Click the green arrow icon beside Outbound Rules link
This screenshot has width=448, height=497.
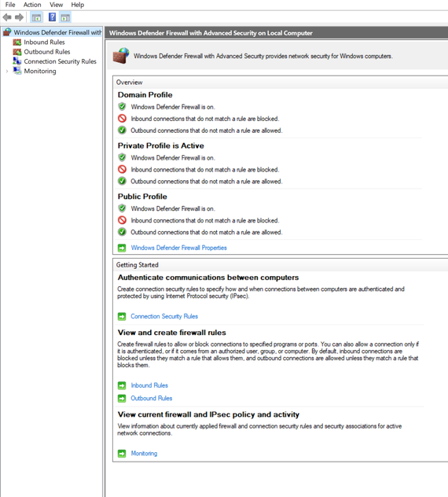click(x=122, y=399)
